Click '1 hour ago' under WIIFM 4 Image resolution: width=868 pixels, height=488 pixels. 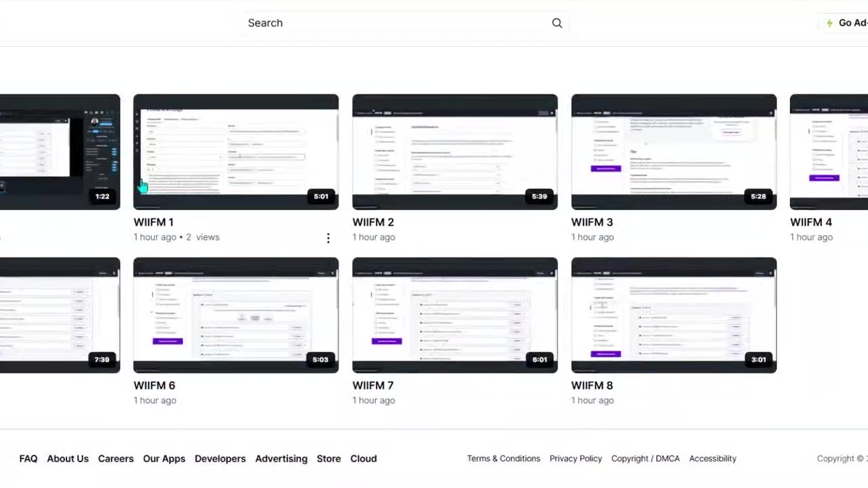pyautogui.click(x=811, y=237)
